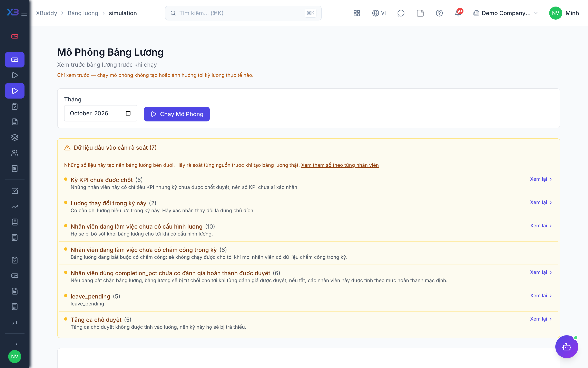Click Xem lại for Tăng ca chờ duyệt
This screenshot has height=368, width=588.
[541, 319]
